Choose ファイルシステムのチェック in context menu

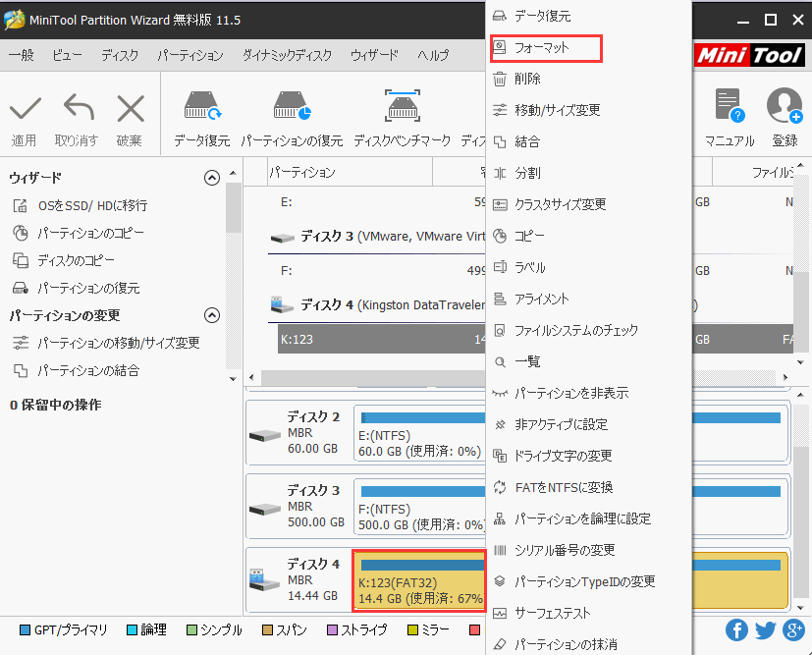click(x=589, y=330)
